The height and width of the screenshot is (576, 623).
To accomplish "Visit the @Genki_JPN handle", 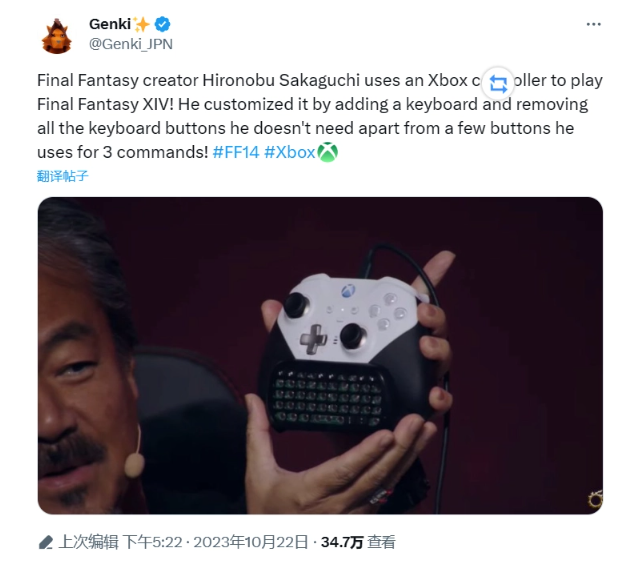I will coord(131,44).
